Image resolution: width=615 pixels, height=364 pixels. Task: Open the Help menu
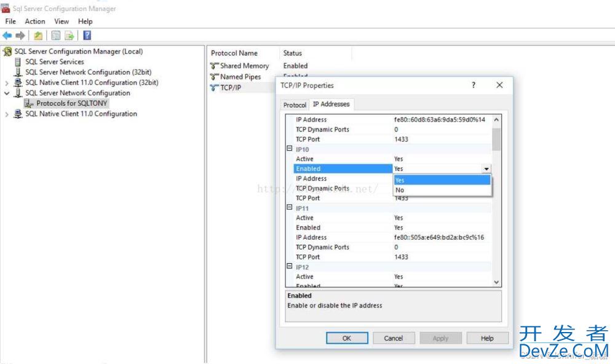(85, 22)
